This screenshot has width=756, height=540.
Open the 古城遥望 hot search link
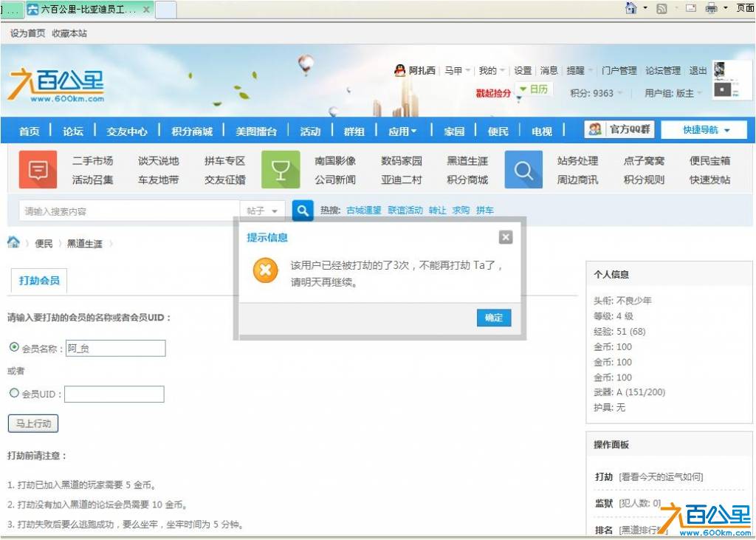363,211
